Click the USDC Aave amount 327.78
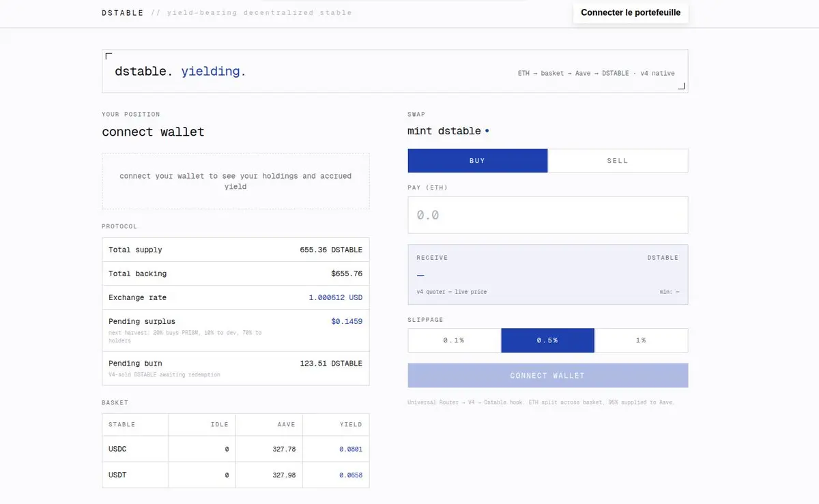 tap(283, 449)
